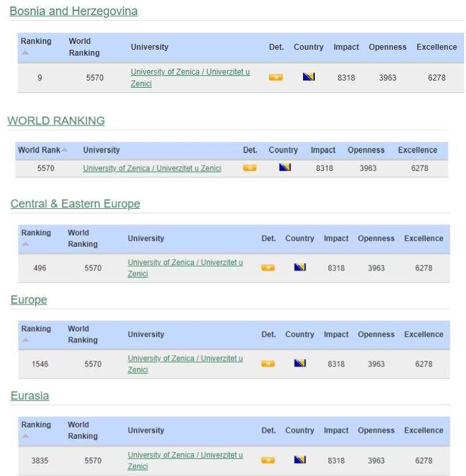This screenshot has height=476, width=466.
Task: Click the orange details icon in Central & Eastern Europe table
Action: (268, 268)
